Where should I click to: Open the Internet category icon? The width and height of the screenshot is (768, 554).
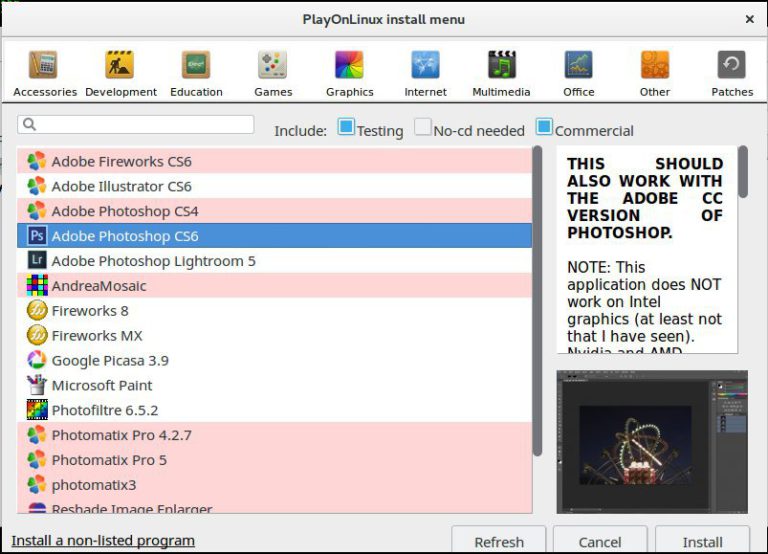coord(426,65)
